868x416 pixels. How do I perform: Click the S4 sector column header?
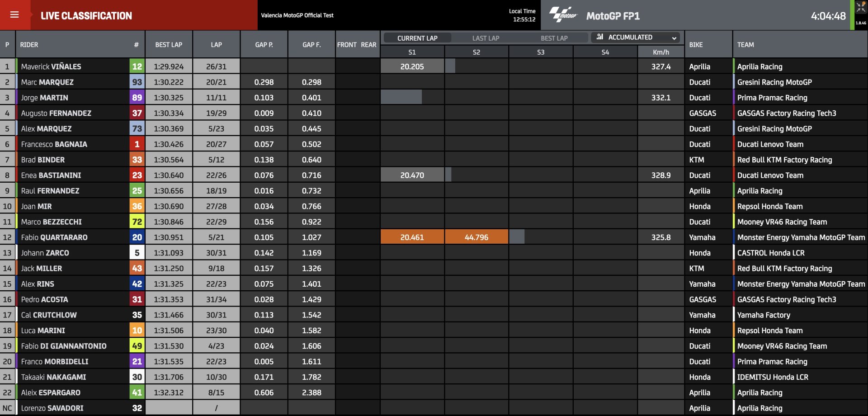point(605,52)
